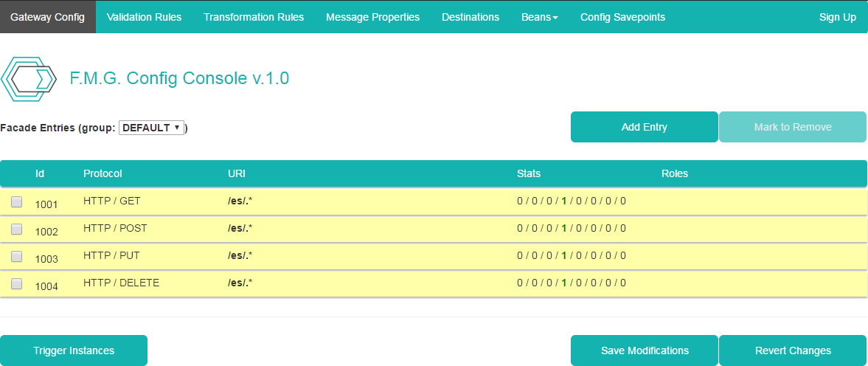Viewport: 868px width, 366px height.
Task: Open the DEFAULT group dropdown
Action: 151,128
